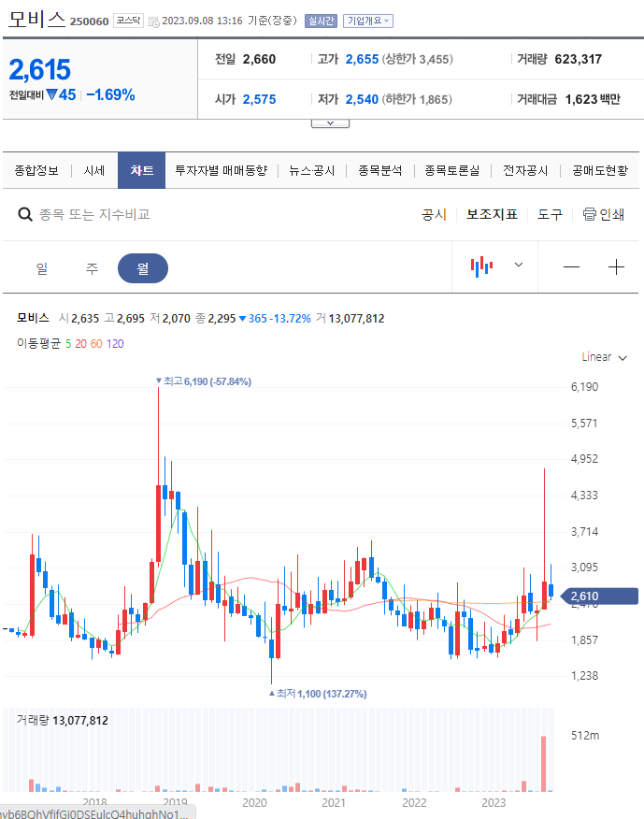644x819 pixels.
Task: Click the 고가 2,655 value
Action: coord(362,59)
